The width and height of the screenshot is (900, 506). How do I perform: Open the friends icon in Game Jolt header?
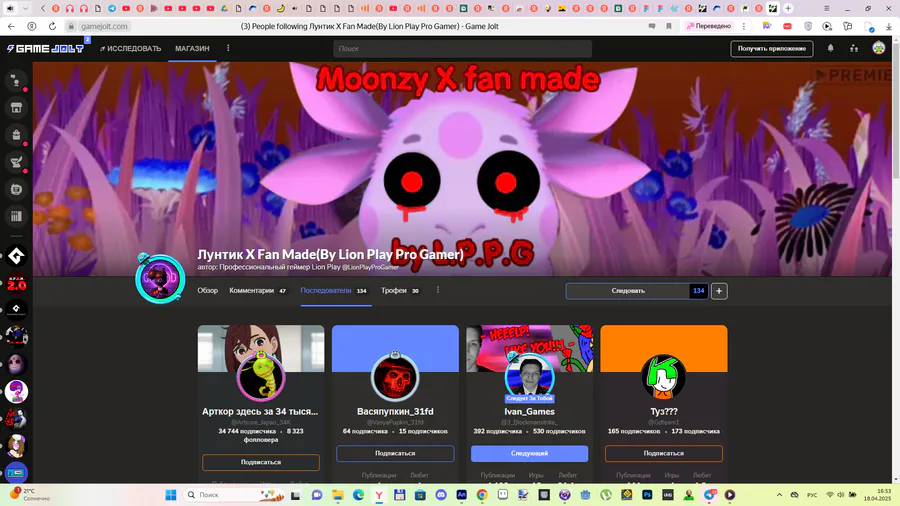[854, 49]
